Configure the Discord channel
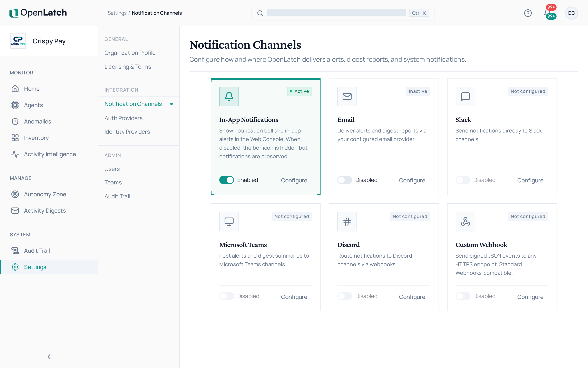The image size is (588, 368). click(x=412, y=297)
